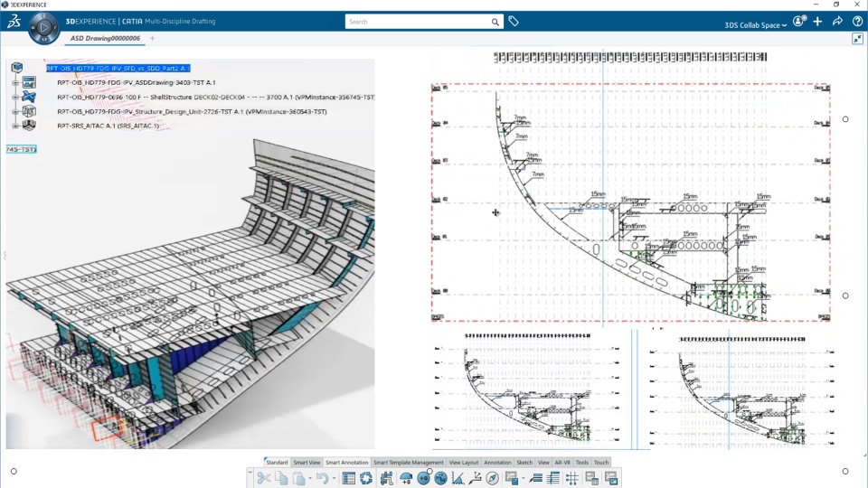The image size is (868, 488).
Task: Click the Search input field
Action: tap(418, 22)
